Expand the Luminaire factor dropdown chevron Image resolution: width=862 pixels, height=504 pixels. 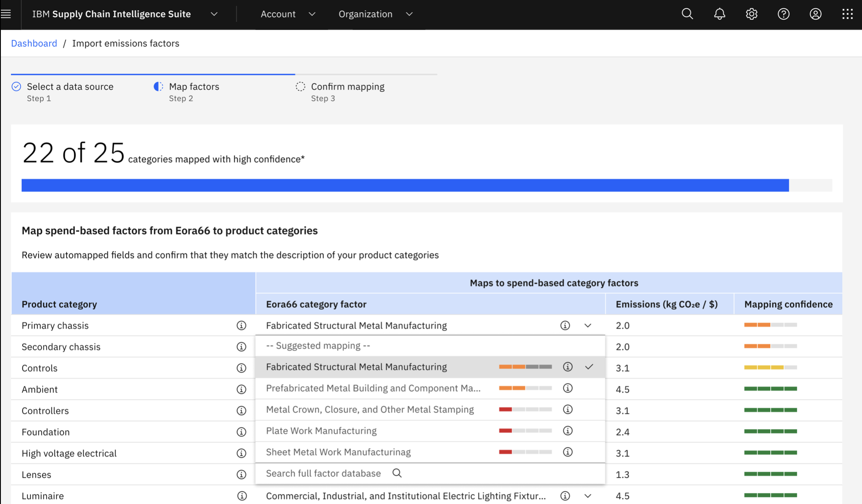pos(588,496)
